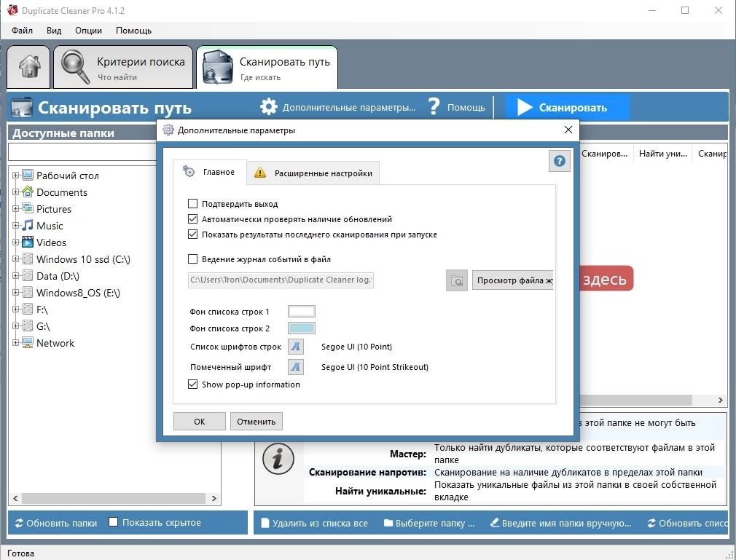Uncheck Show pop-up information
The image size is (736, 560).
[x=192, y=384]
